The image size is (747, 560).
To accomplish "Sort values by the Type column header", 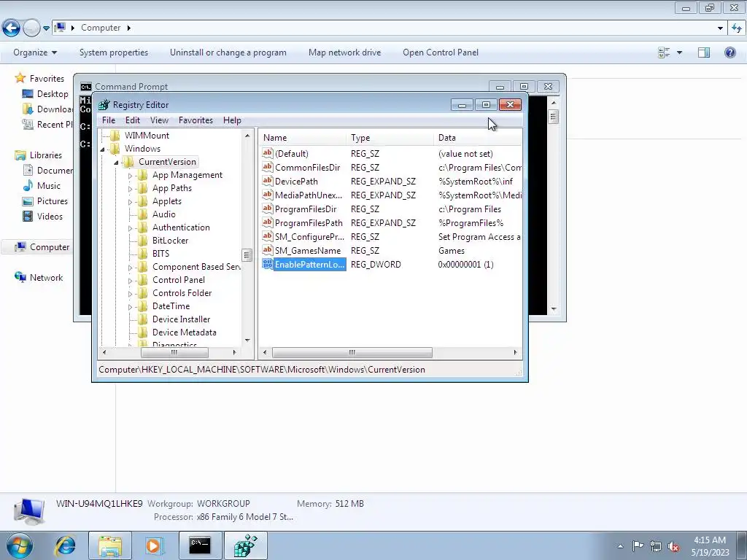I will 390,138.
